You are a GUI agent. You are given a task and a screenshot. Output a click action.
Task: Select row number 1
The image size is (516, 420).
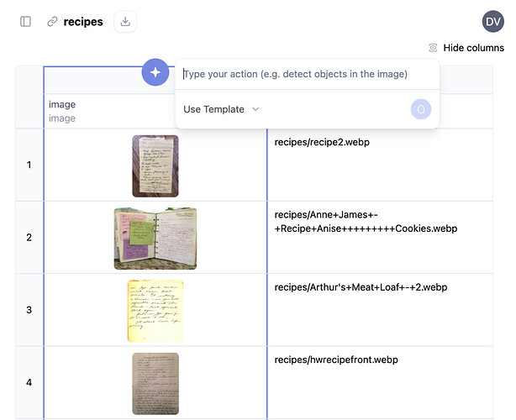tap(29, 165)
